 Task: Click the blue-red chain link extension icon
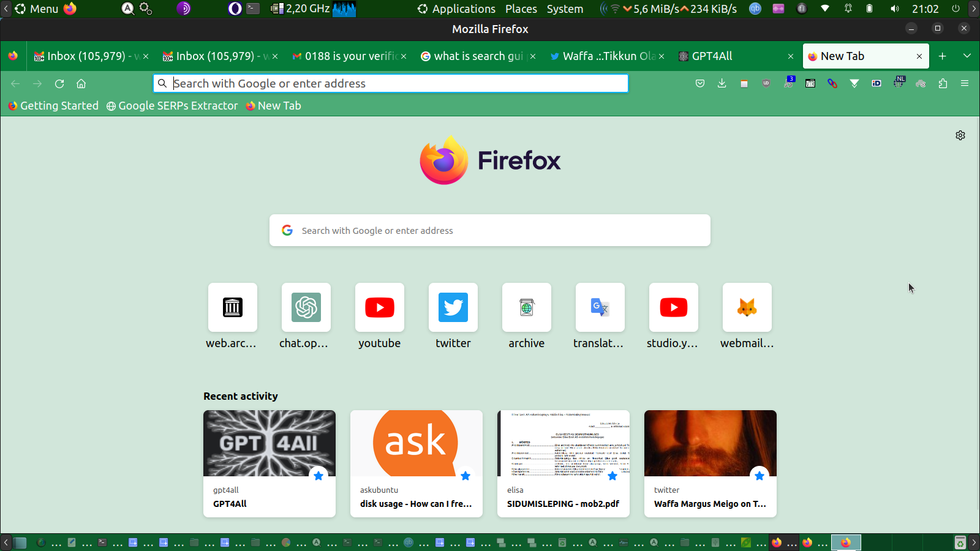point(832,83)
